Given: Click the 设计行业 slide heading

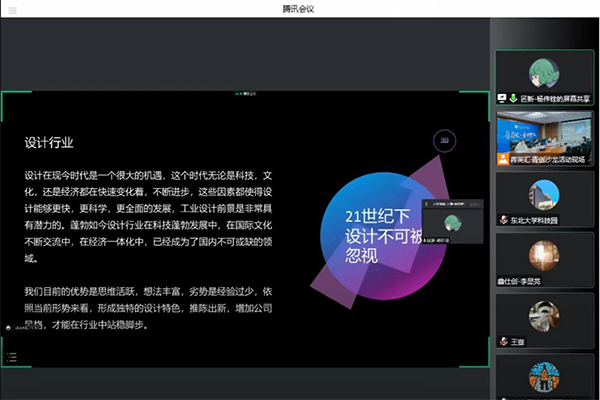Looking at the screenshot, I should 51,142.
